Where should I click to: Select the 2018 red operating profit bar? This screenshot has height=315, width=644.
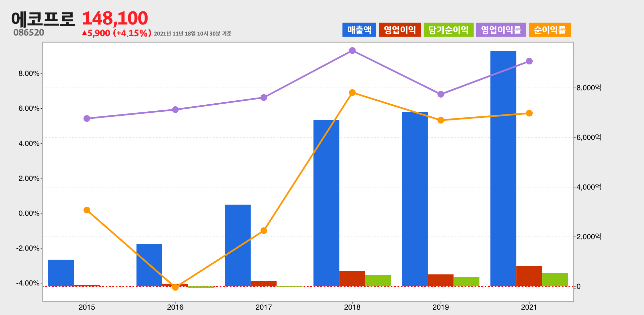click(x=352, y=278)
